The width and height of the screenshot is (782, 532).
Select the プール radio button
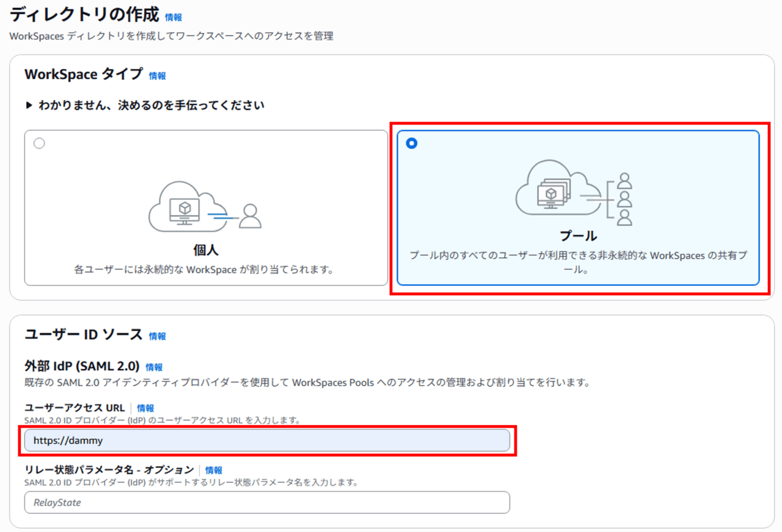412,144
